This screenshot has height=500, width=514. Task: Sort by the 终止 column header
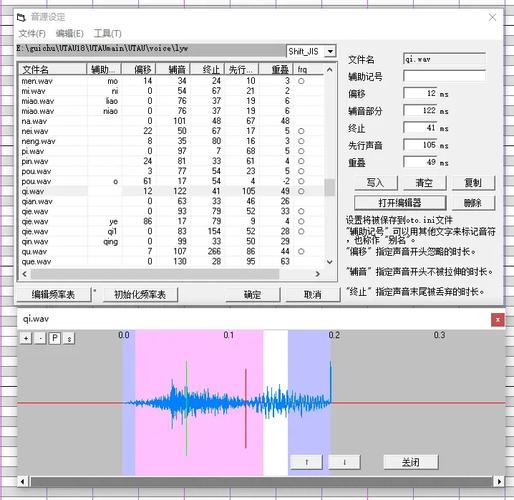pyautogui.click(x=207, y=69)
